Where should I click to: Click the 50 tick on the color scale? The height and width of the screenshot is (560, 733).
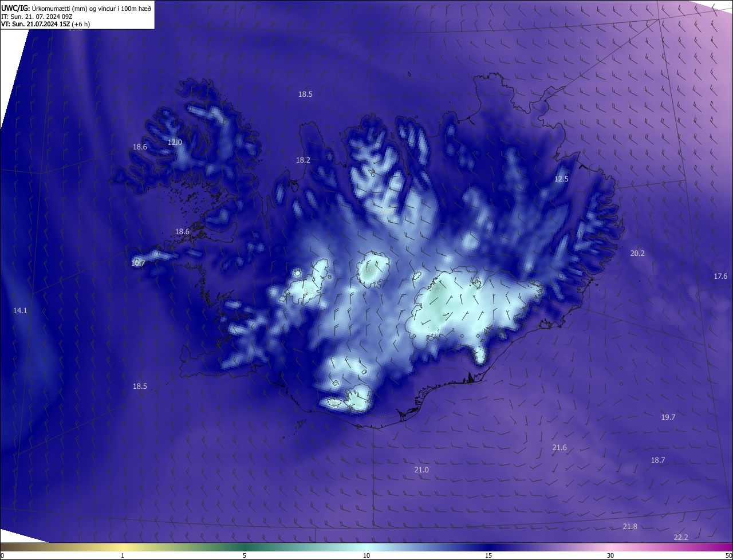point(728,555)
